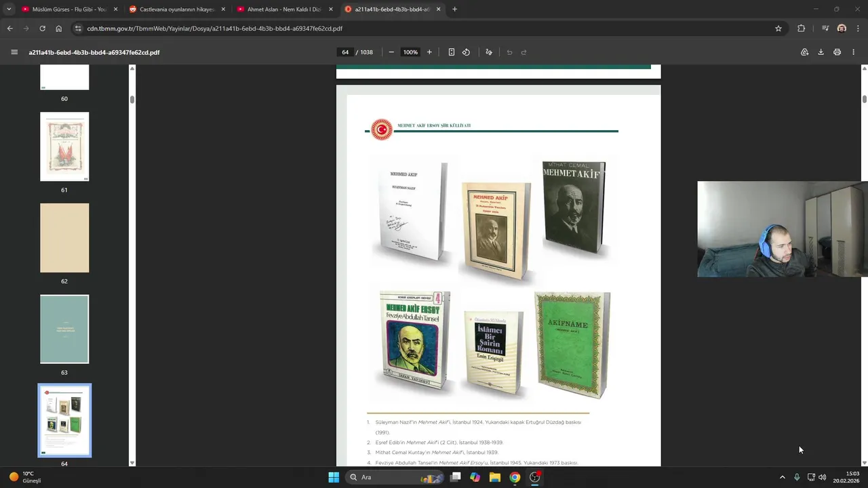Click the İslamcı Bir Şairin Romanı book cover
The image size is (868, 488).
point(494,352)
